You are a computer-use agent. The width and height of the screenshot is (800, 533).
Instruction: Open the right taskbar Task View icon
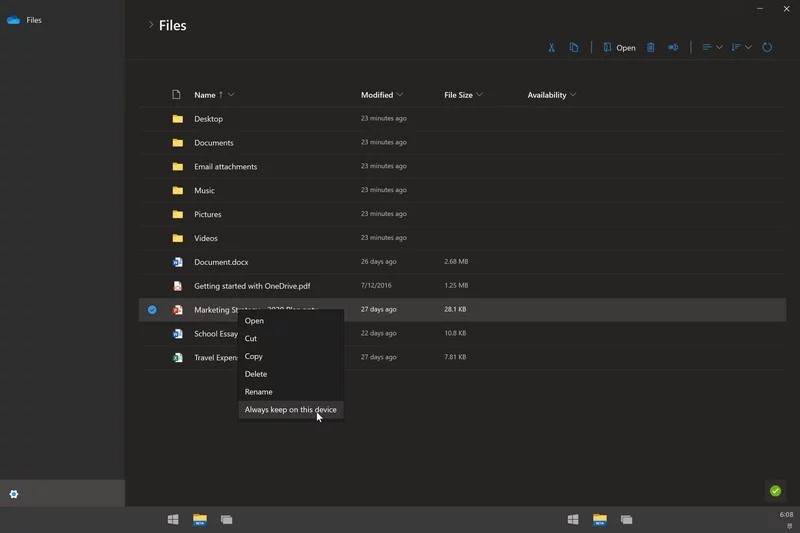click(x=627, y=519)
